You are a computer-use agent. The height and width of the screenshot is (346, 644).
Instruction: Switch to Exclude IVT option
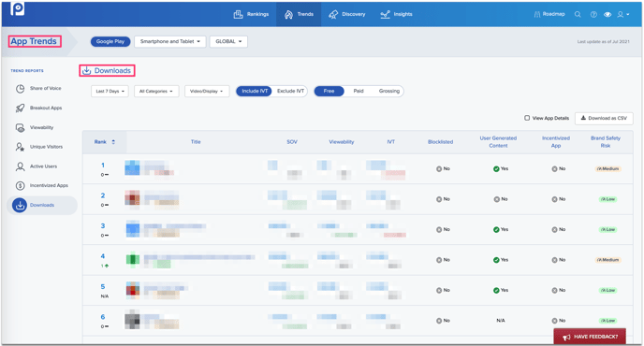click(x=290, y=91)
